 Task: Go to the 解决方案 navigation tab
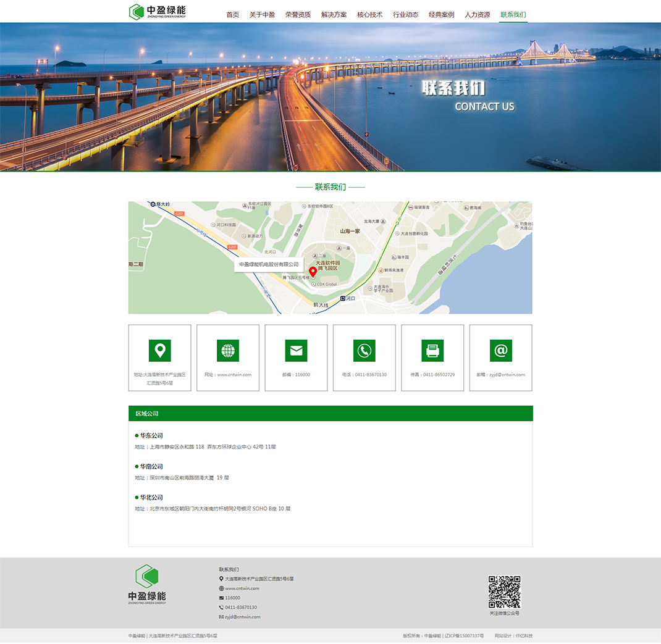click(x=334, y=14)
